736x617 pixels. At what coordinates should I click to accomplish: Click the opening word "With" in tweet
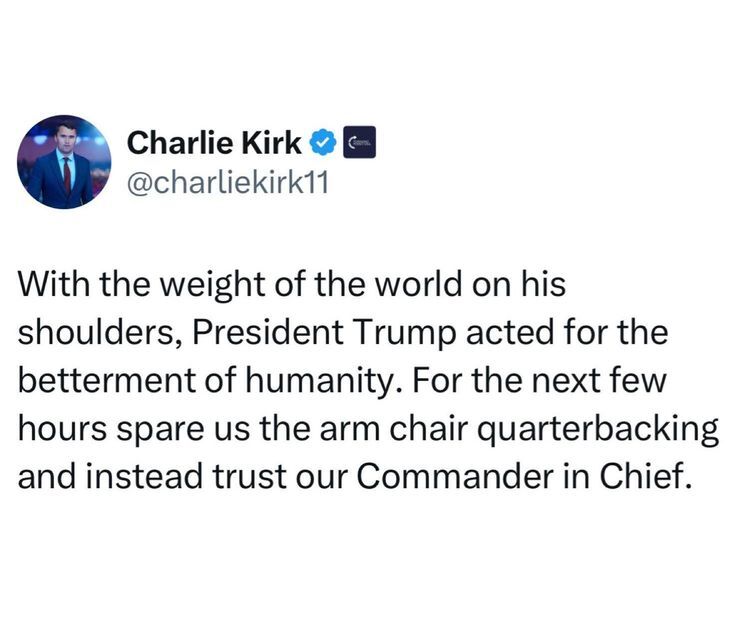(x=53, y=285)
